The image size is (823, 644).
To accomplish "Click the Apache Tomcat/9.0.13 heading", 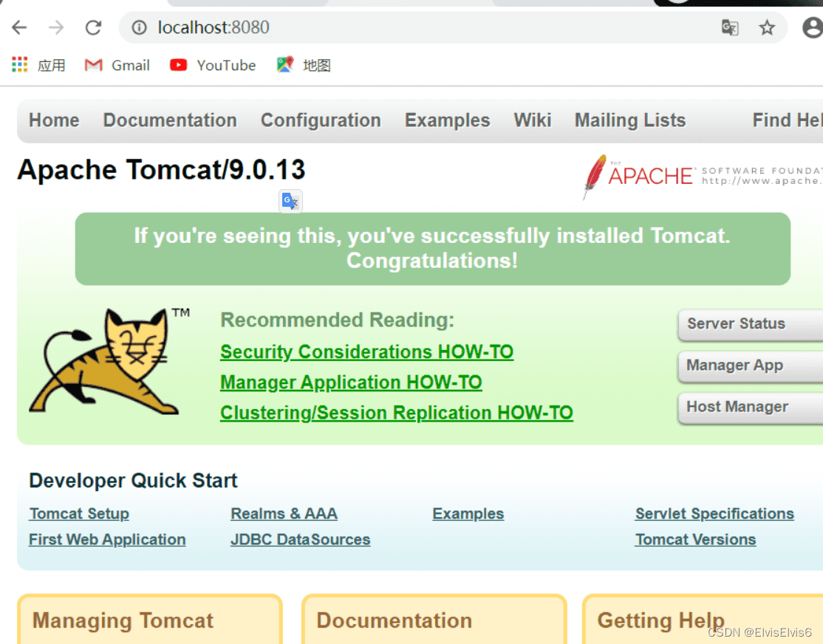I will coord(161,170).
